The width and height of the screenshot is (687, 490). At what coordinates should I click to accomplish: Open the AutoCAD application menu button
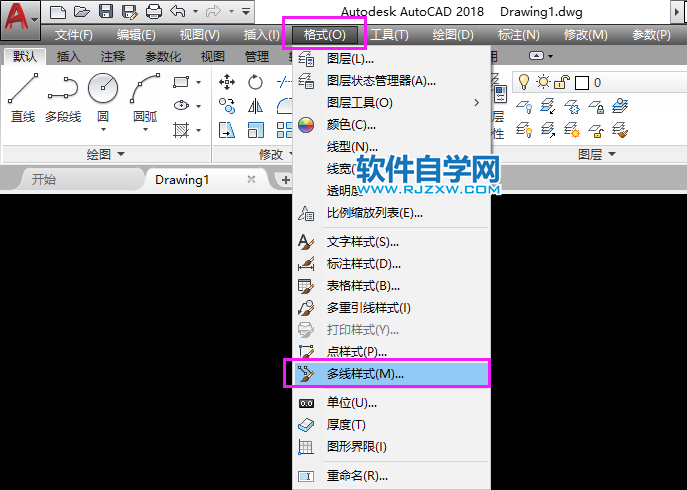pyautogui.click(x=20, y=18)
